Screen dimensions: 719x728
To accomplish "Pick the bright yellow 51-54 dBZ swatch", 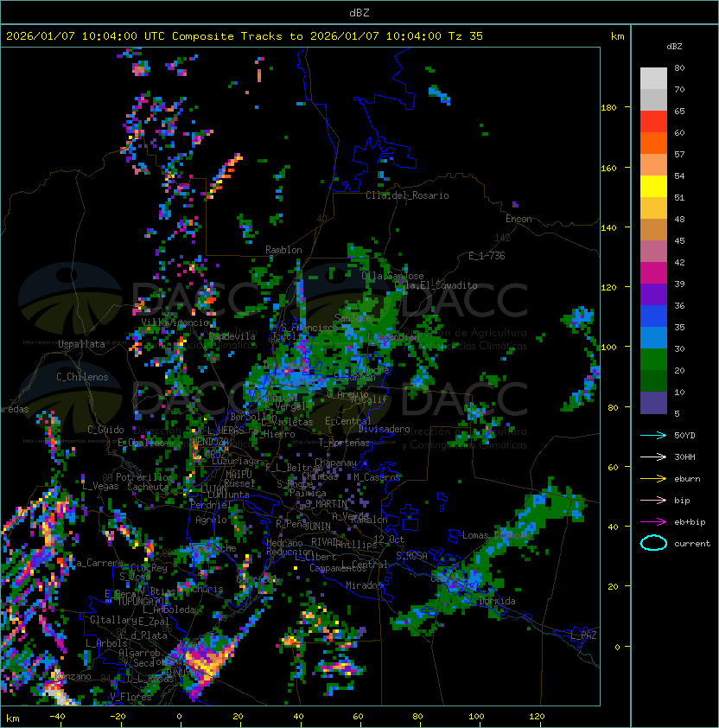I will click(x=653, y=186).
